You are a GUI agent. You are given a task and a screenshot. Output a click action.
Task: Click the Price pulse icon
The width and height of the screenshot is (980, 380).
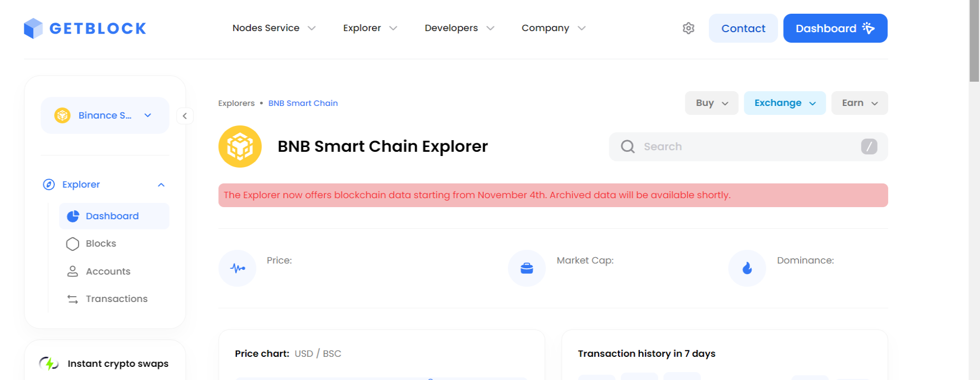[x=237, y=268]
